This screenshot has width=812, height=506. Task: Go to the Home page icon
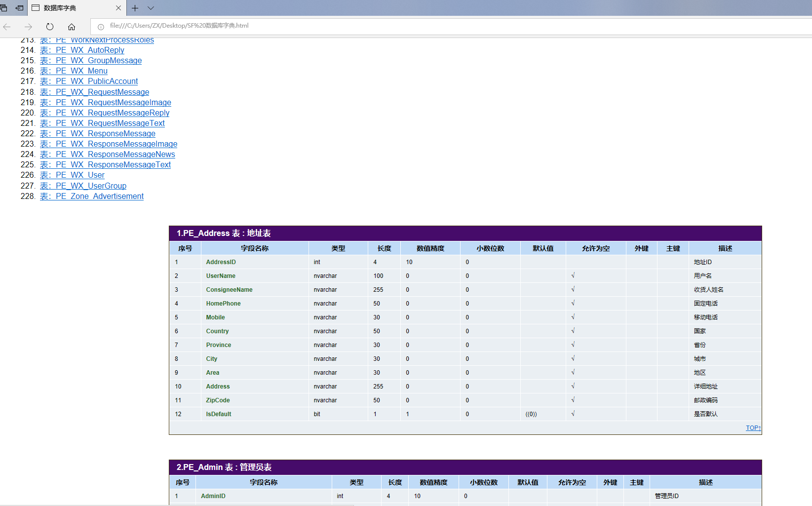point(72,27)
